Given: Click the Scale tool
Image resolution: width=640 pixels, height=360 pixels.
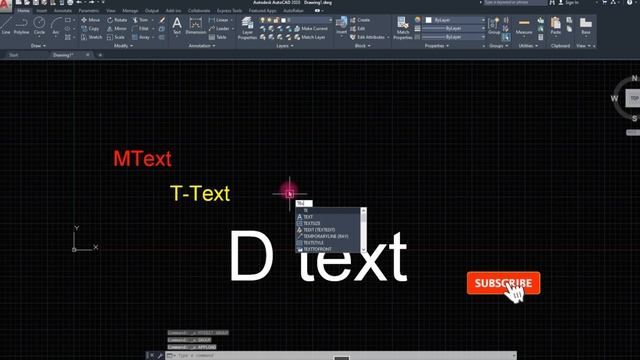Looking at the screenshot, I should [x=116, y=37].
